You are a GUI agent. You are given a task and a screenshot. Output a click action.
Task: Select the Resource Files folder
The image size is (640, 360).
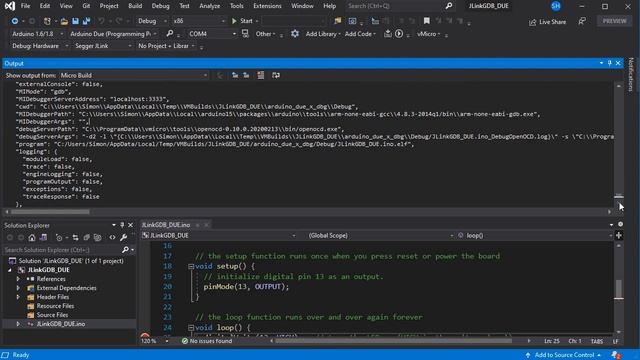pos(55,306)
